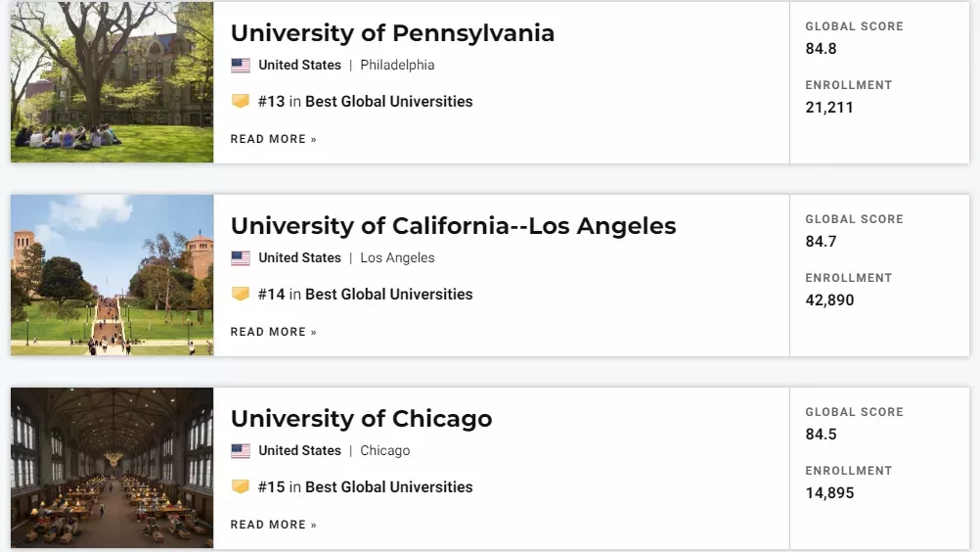Open University of Chicago library thumbnail
The image size is (980, 552).
coord(111,468)
